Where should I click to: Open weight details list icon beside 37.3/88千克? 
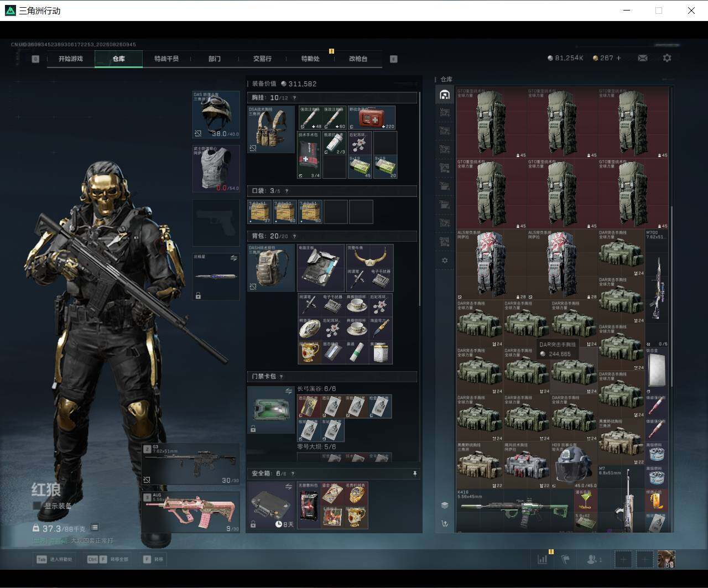click(95, 528)
